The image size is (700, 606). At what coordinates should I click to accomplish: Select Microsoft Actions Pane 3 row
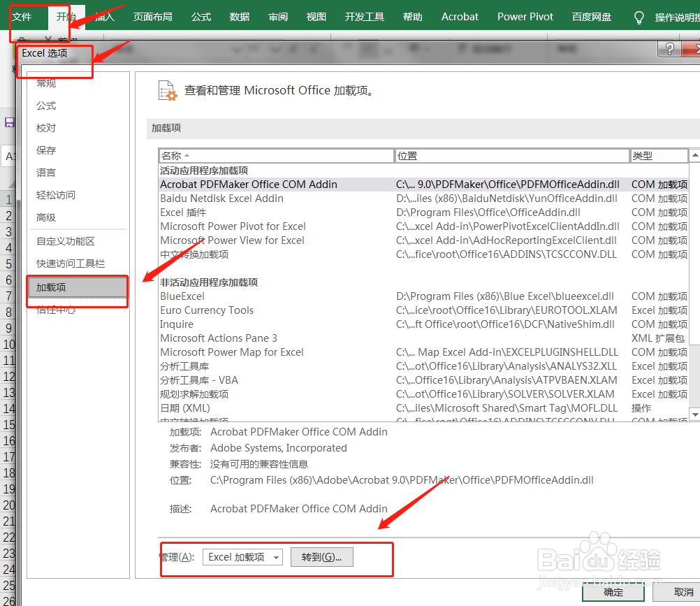pos(423,338)
